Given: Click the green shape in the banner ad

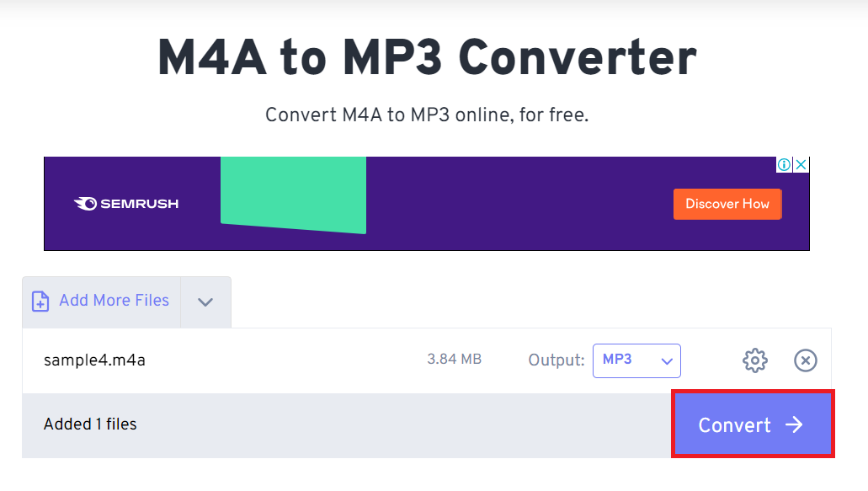Looking at the screenshot, I should (292, 195).
